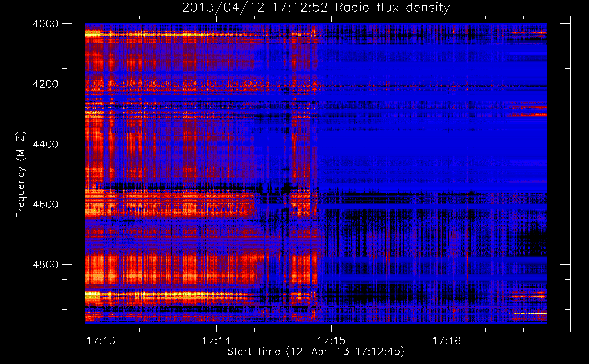Viewport: 589px width, 364px height.
Task: Click the 4600 frequency tick label
Action: pos(46,204)
